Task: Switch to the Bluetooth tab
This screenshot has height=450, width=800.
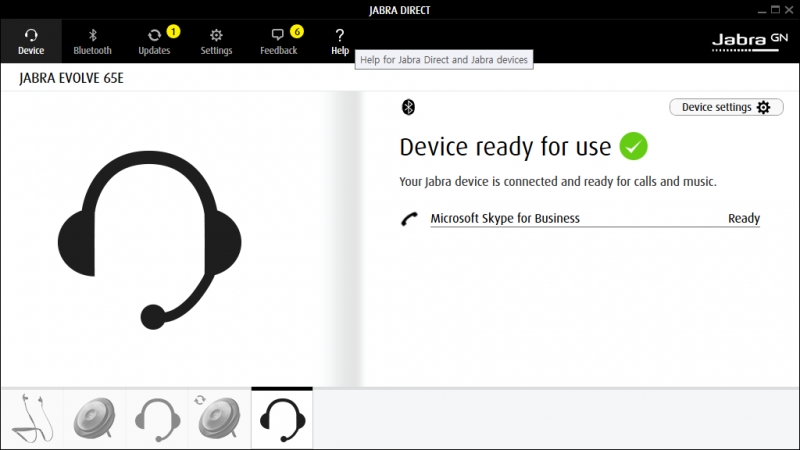Action: coord(92,41)
